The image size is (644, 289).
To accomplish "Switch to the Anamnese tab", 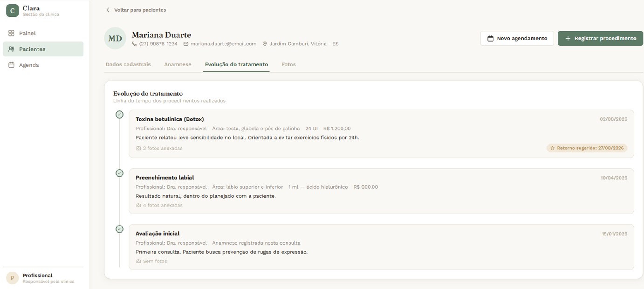I will click(x=178, y=64).
